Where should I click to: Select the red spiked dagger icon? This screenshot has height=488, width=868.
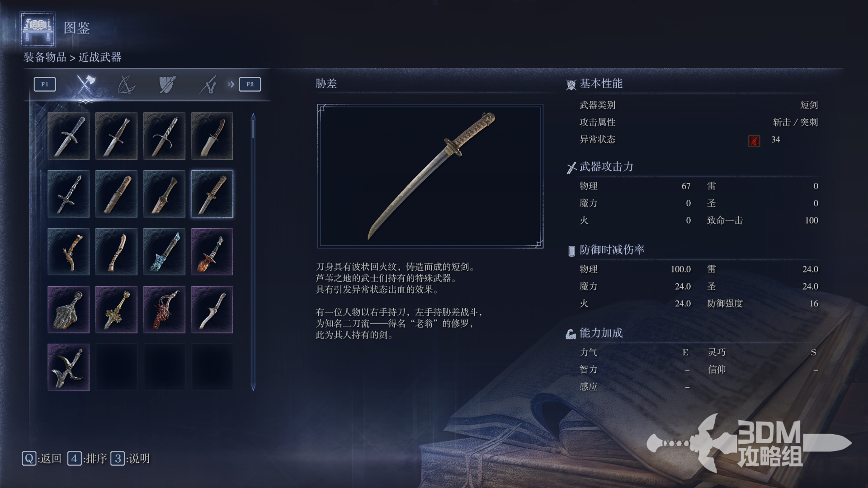164,310
